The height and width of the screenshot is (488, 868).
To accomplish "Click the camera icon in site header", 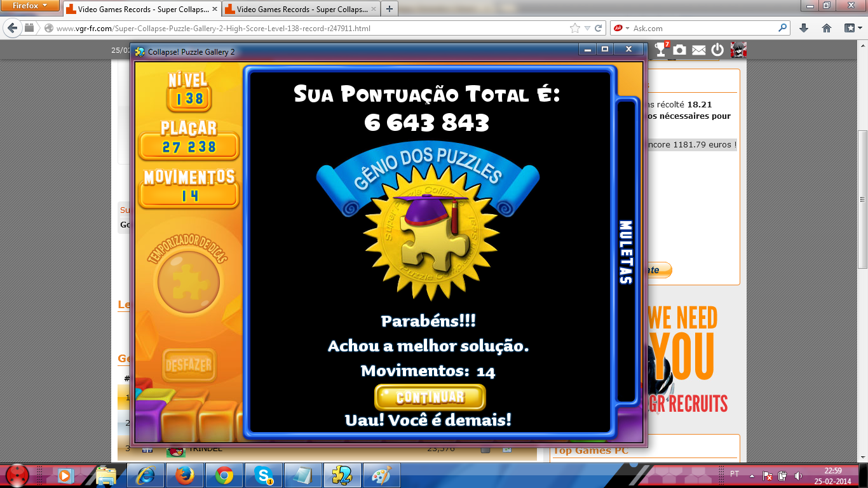I will click(x=680, y=50).
